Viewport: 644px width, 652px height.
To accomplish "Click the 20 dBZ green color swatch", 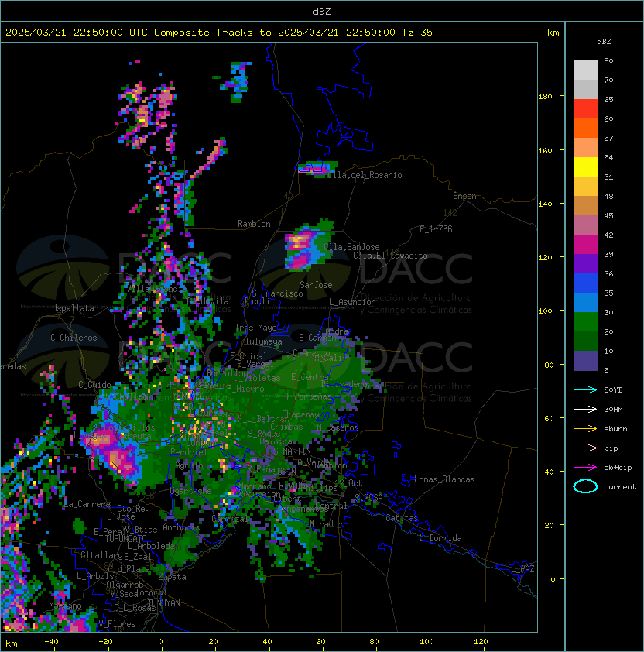I will 585,341.
